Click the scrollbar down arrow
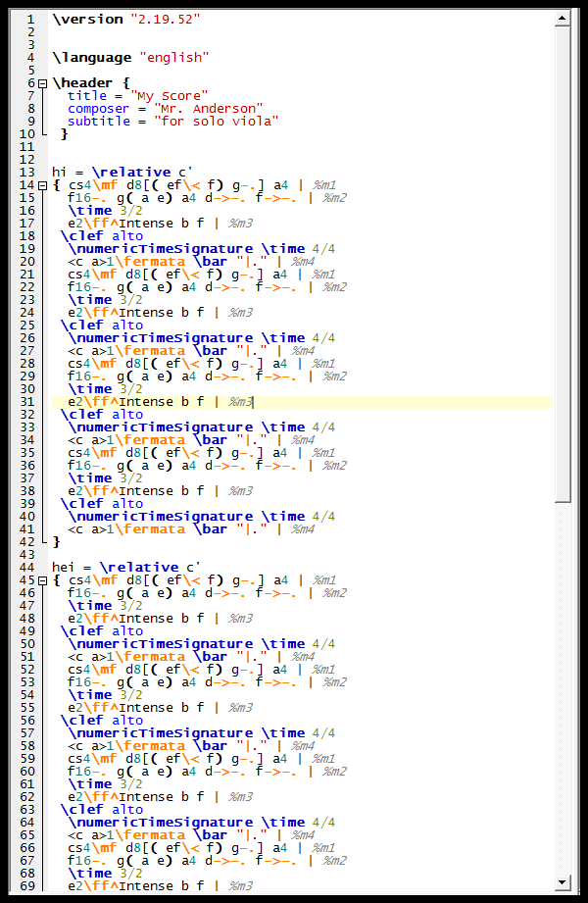The height and width of the screenshot is (903, 588). coord(563,881)
